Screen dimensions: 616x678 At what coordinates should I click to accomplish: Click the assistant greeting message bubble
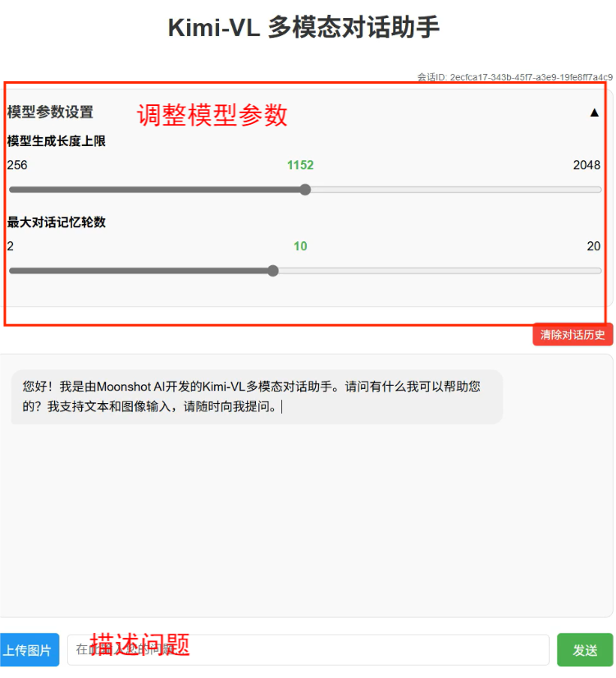(257, 397)
